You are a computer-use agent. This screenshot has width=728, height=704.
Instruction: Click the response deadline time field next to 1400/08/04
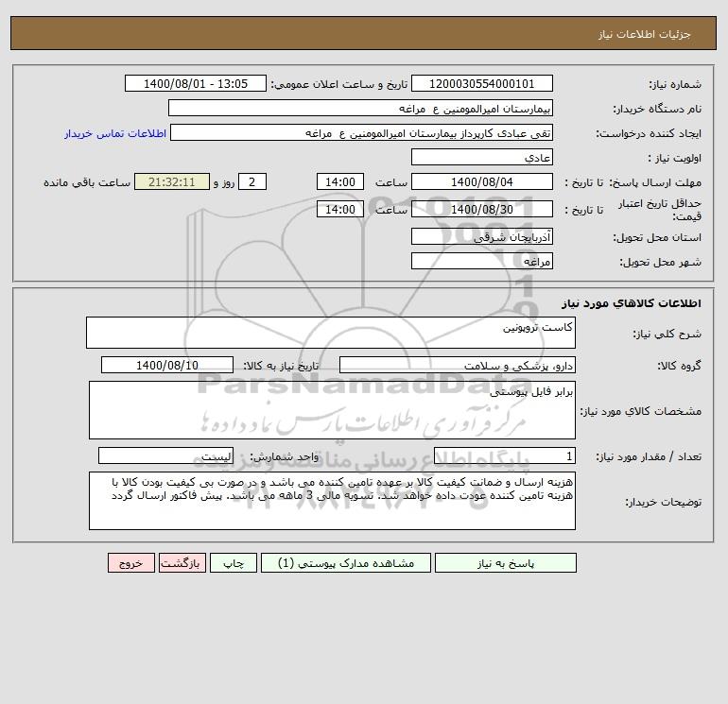[339, 182]
